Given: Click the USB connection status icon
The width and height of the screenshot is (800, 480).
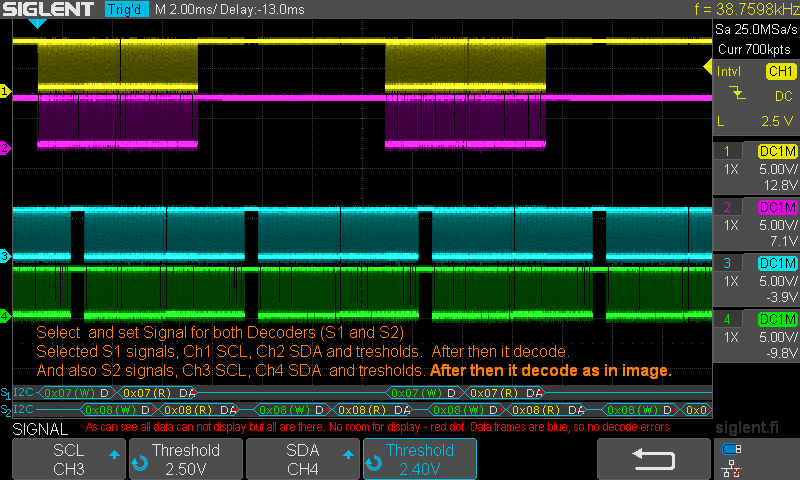Looking at the screenshot, I should (732, 449).
